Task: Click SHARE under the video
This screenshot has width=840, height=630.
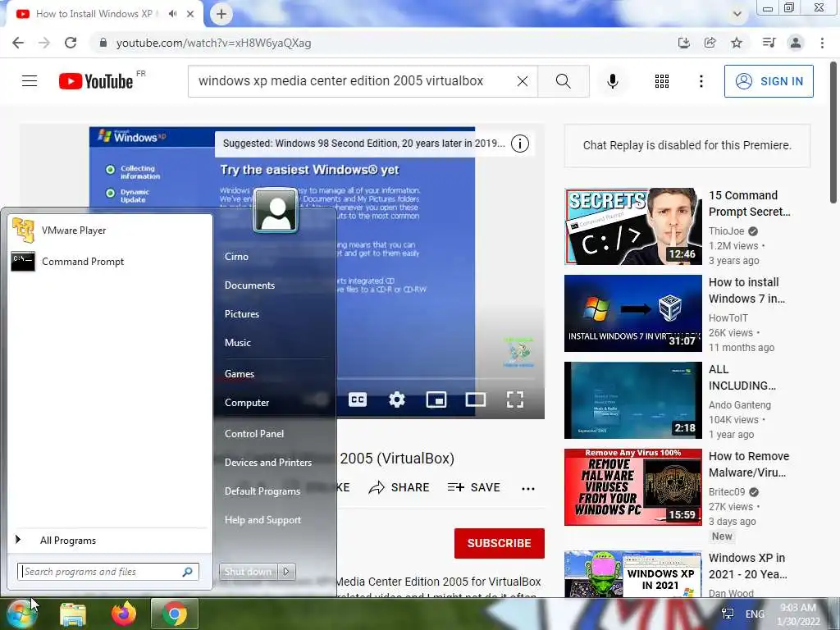Action: click(x=399, y=487)
